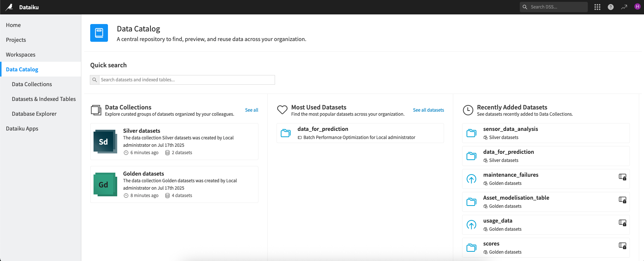The image size is (644, 261).
Task: Open Workspaces from the sidebar
Action: [x=41, y=55]
